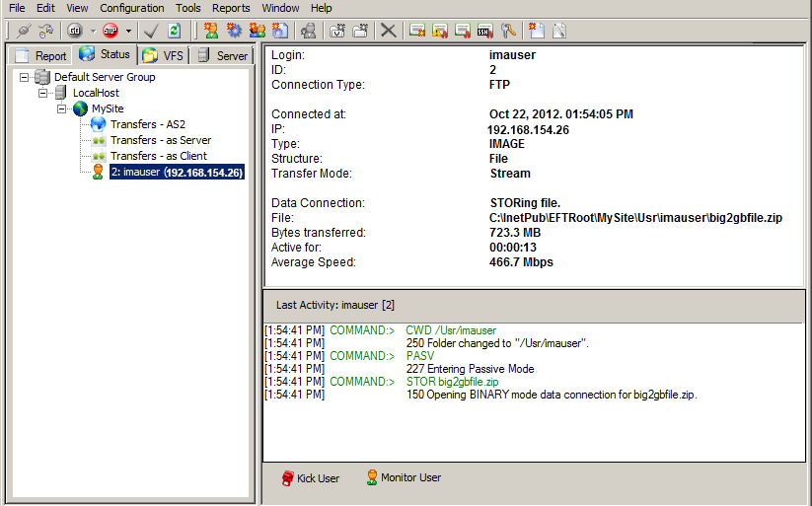The image size is (812, 506).
Task: Open dropdown arrow beside Go button
Action: (x=93, y=31)
